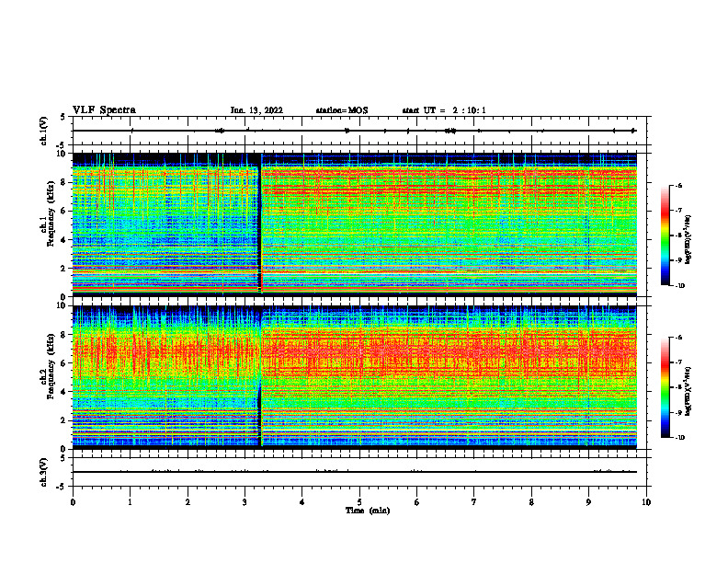Click time axis tick label "3"

point(245,502)
